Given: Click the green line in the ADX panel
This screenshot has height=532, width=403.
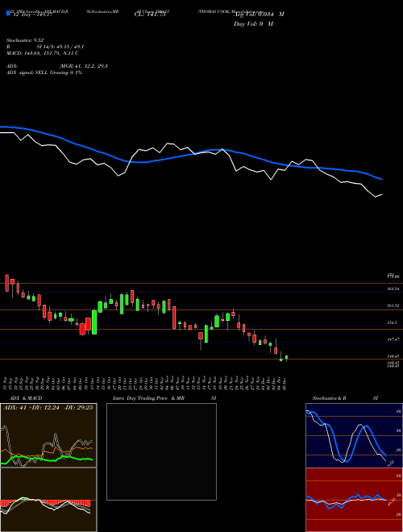Looking at the screenshot, I should pyautogui.click(x=48, y=459).
